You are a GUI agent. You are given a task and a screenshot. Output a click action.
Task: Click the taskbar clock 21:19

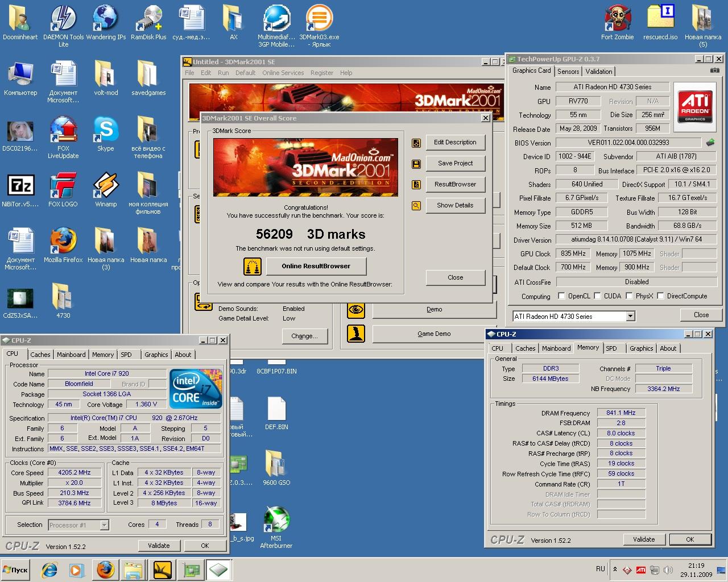696,566
